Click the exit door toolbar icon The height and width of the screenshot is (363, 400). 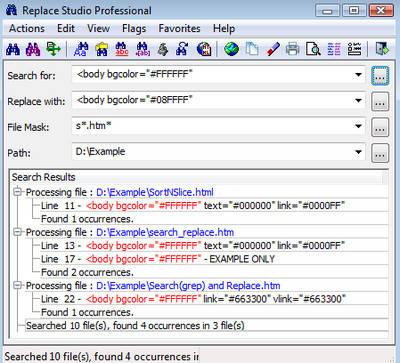click(382, 50)
